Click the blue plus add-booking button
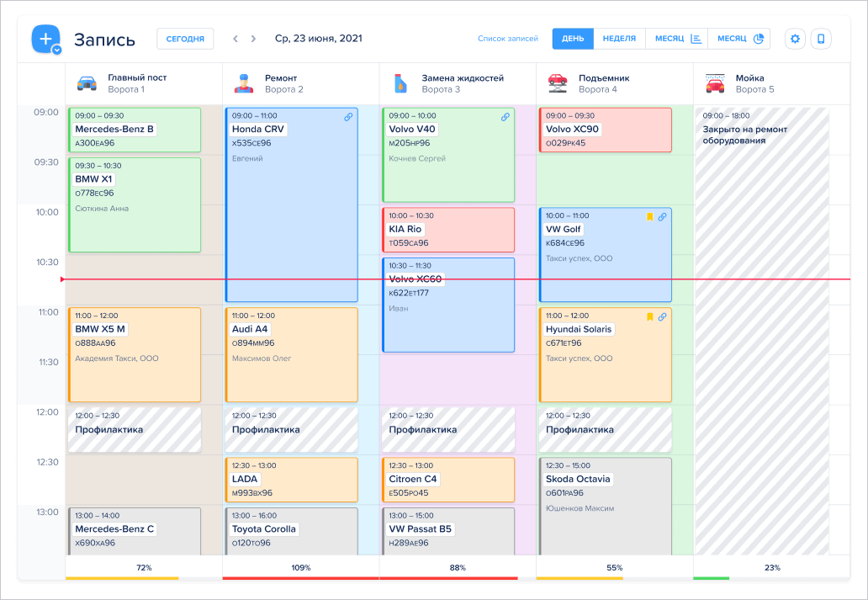The height and width of the screenshot is (600, 868). point(45,39)
